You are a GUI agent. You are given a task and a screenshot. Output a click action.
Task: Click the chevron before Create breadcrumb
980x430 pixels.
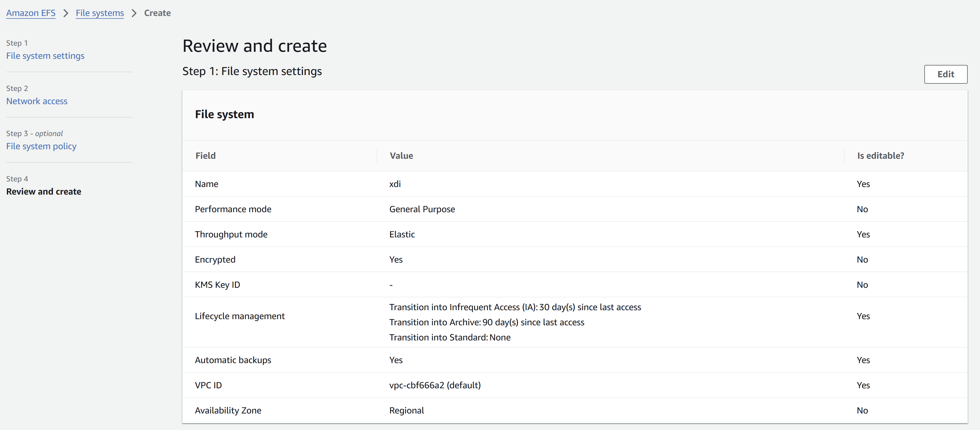[134, 13]
